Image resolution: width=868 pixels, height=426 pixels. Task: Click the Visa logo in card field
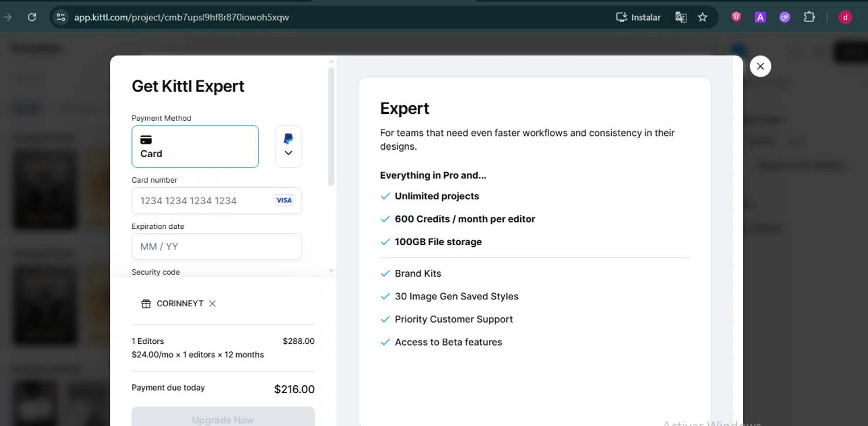coord(284,201)
